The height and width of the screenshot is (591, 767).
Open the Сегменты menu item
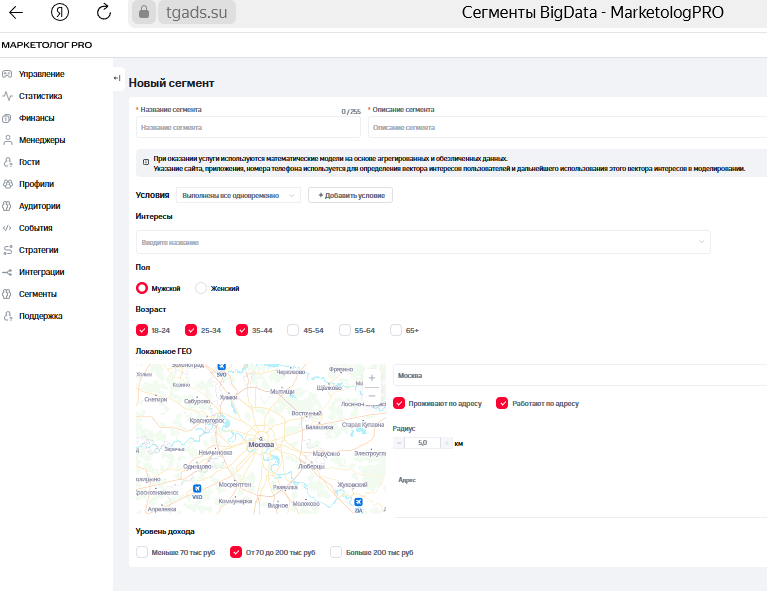click(x=37, y=294)
